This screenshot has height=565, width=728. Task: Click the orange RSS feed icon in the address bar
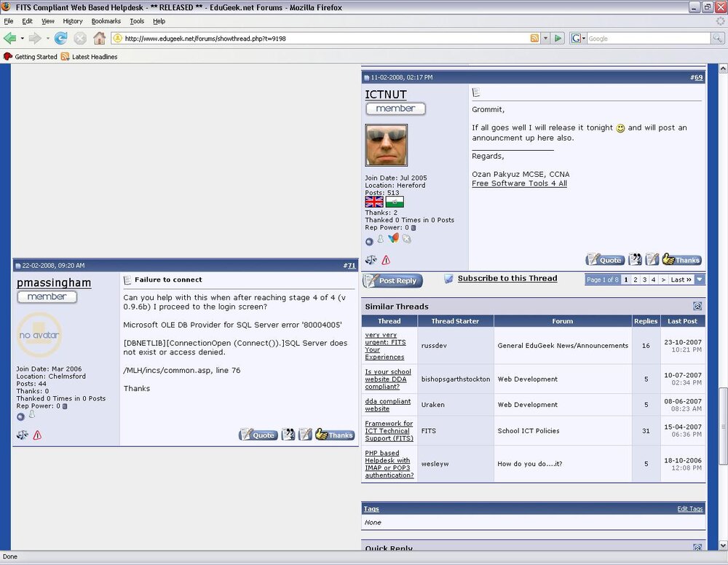535,39
